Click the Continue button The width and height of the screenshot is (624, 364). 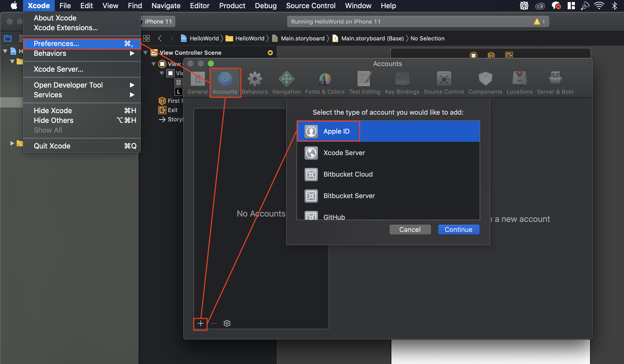pyautogui.click(x=459, y=230)
